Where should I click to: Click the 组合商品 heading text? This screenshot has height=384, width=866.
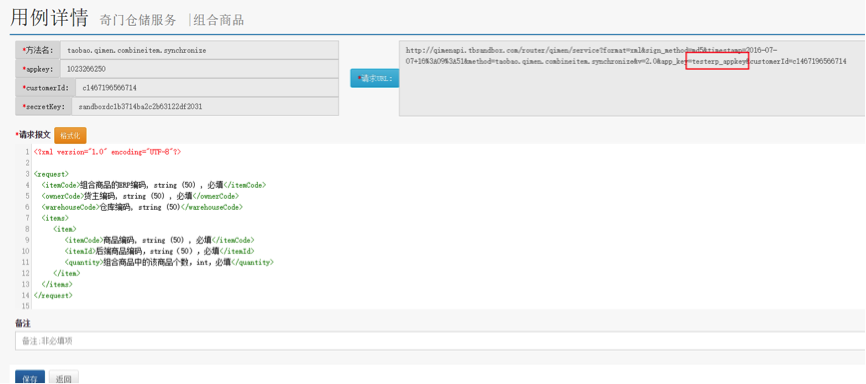tap(219, 20)
